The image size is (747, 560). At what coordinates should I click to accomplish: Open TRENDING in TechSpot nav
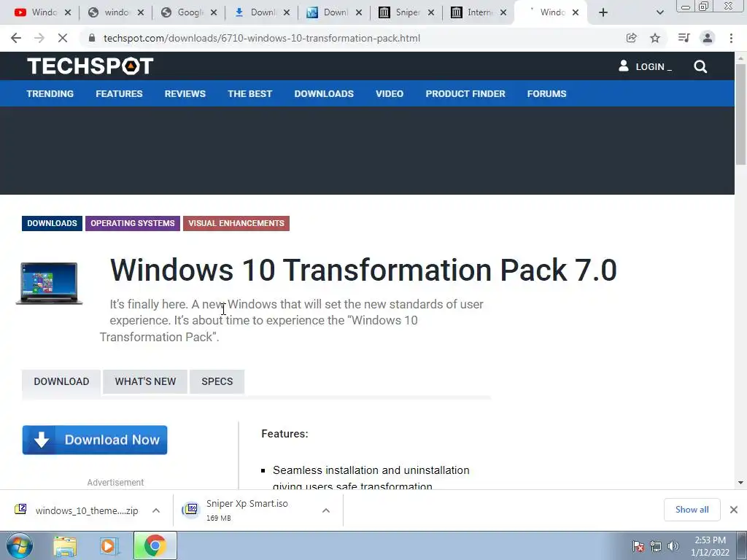coord(50,94)
